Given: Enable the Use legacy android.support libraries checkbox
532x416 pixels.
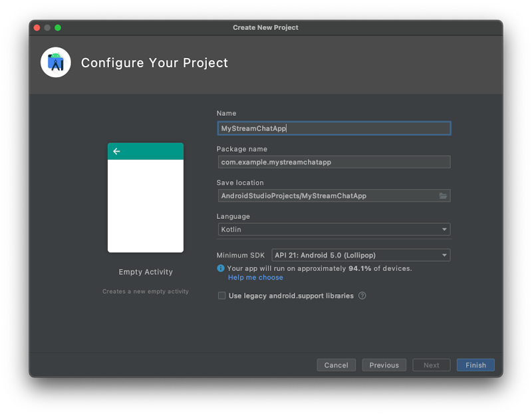Looking at the screenshot, I should pos(221,296).
